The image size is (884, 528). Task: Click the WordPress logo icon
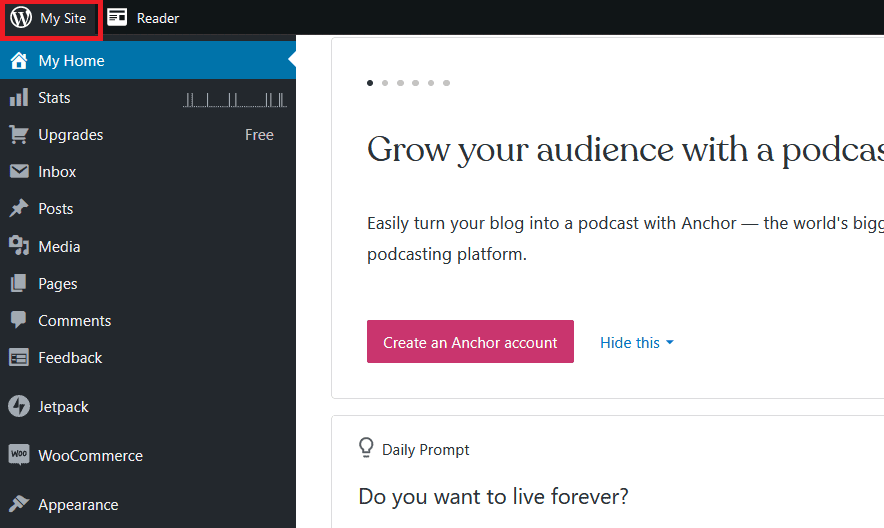coord(21,17)
